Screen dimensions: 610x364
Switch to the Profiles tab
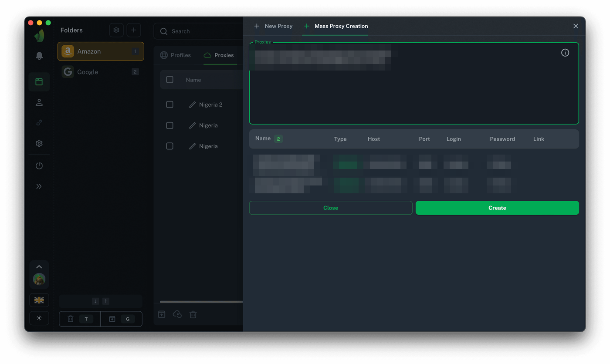(176, 55)
